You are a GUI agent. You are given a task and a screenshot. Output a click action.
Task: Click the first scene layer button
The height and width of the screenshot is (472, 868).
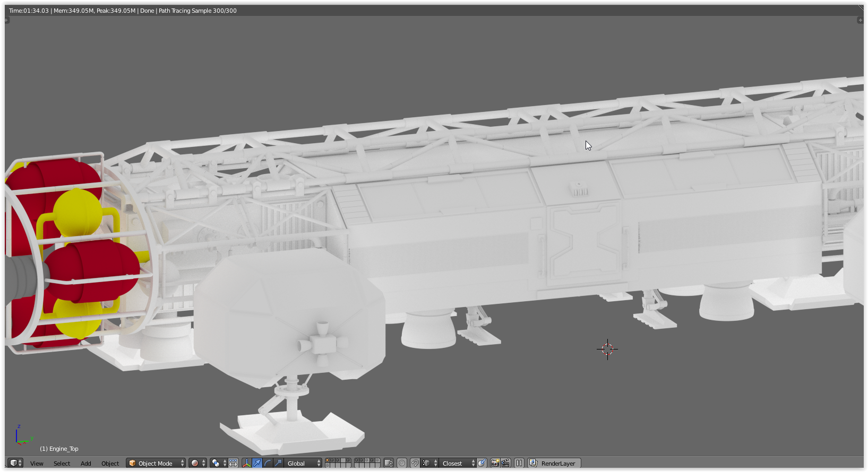point(328,461)
